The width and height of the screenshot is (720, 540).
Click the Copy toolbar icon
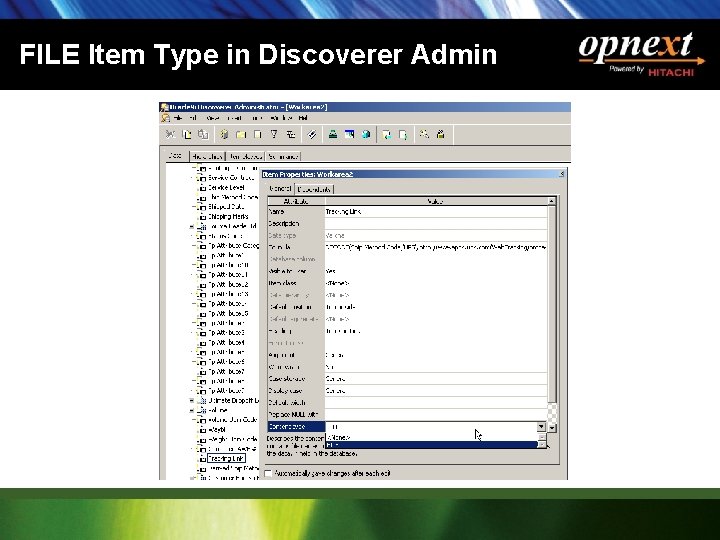pos(186,134)
